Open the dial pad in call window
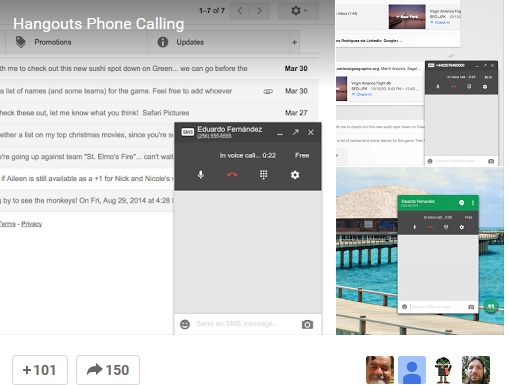The width and height of the screenshot is (509, 385). 263,175
